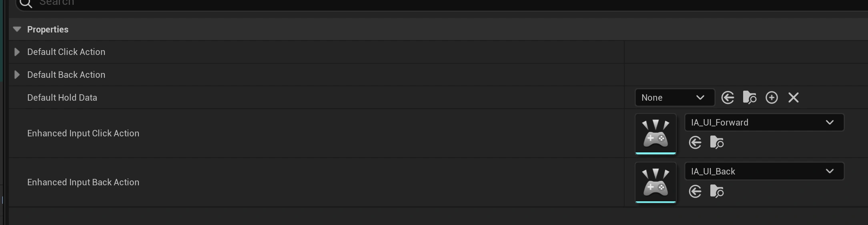
Task: Open the Default Hold Data None dropdown
Action: pos(674,97)
